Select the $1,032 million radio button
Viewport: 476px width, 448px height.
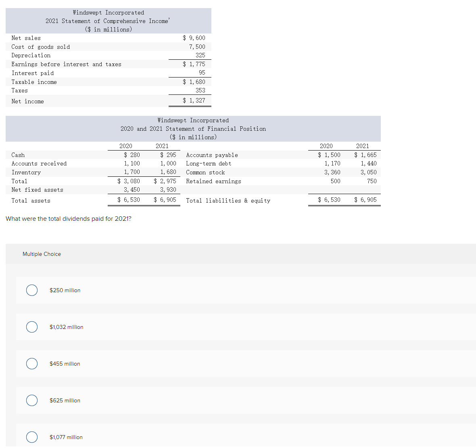click(x=31, y=327)
